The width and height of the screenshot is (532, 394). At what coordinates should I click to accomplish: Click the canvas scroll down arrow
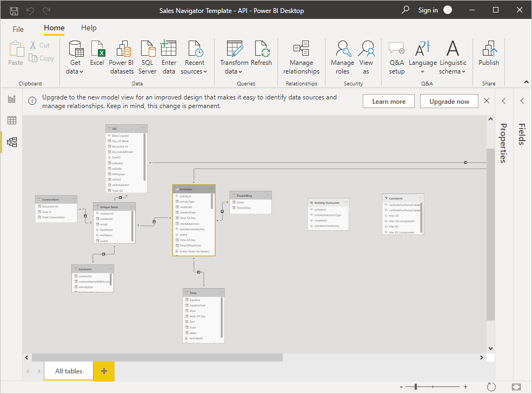[490, 349]
